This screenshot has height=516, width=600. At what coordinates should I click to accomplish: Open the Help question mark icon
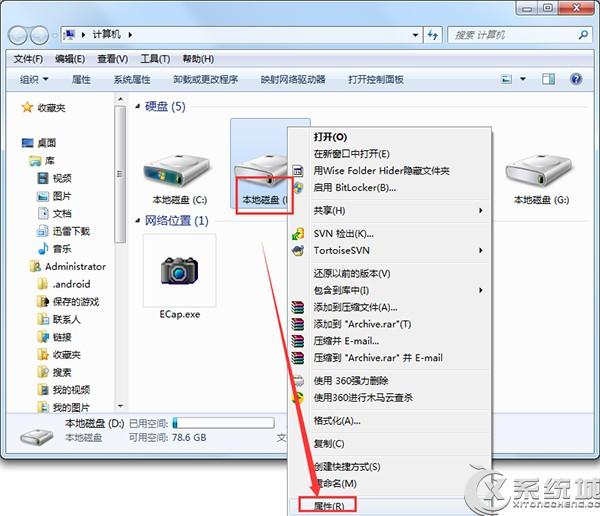(x=576, y=79)
